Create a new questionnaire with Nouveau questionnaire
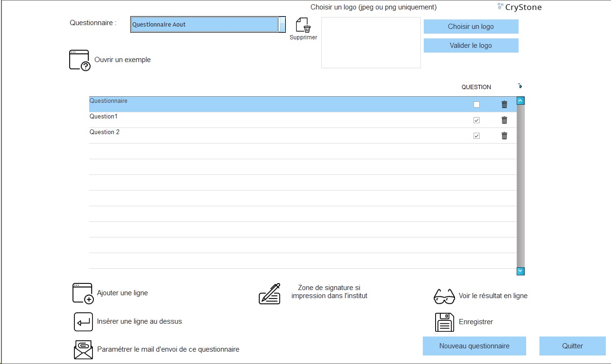 click(474, 346)
